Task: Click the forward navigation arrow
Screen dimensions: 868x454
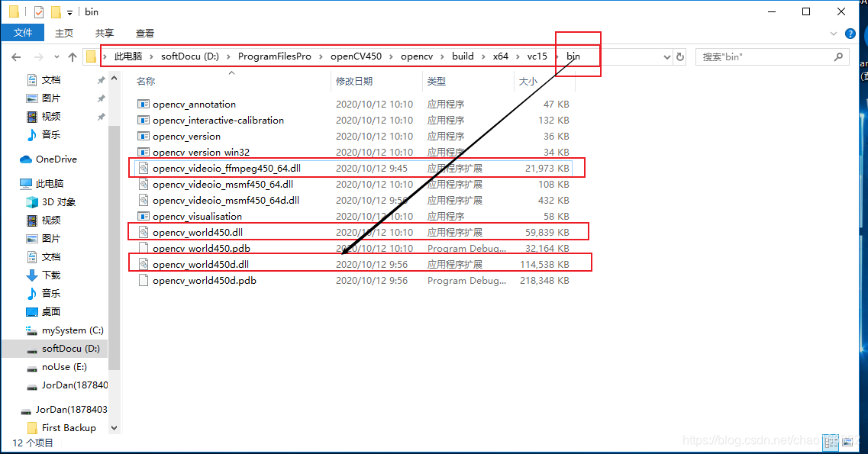Action: pos(38,57)
